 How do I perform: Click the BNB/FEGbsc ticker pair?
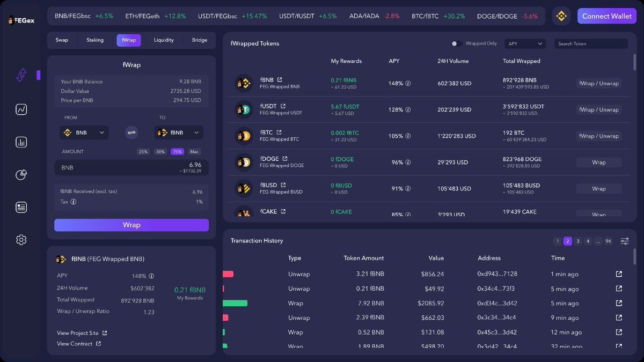point(73,16)
